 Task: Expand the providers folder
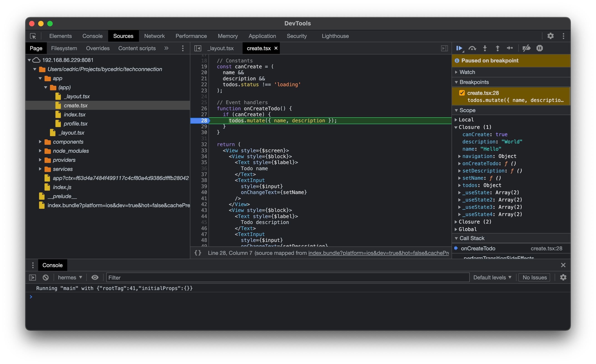click(40, 160)
